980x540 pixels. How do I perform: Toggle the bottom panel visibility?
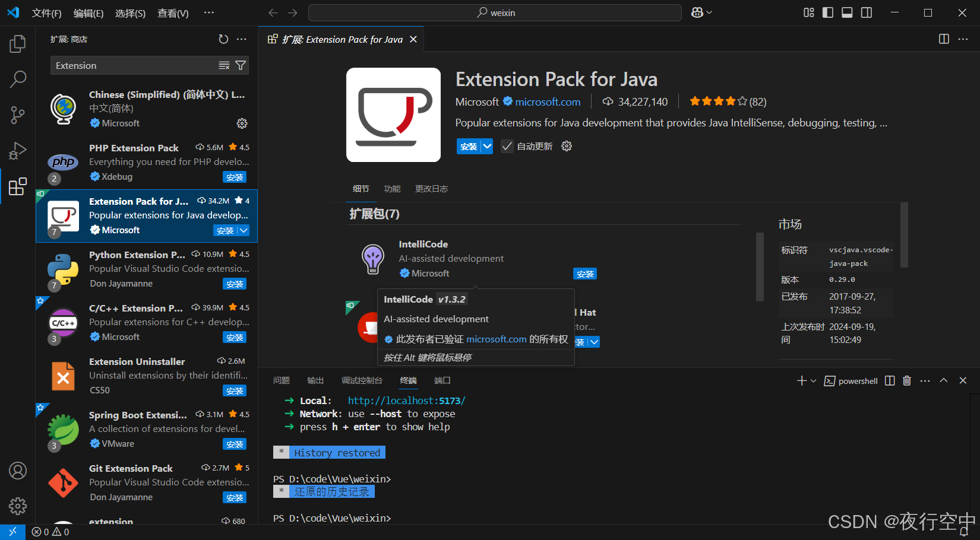[848, 12]
